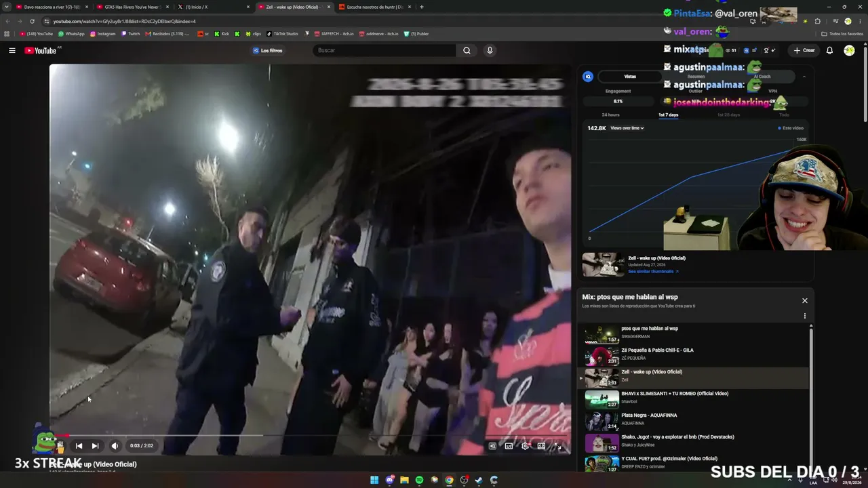Click the search magnifier button
Viewport: 868px width, 488px height.
tap(467, 50)
